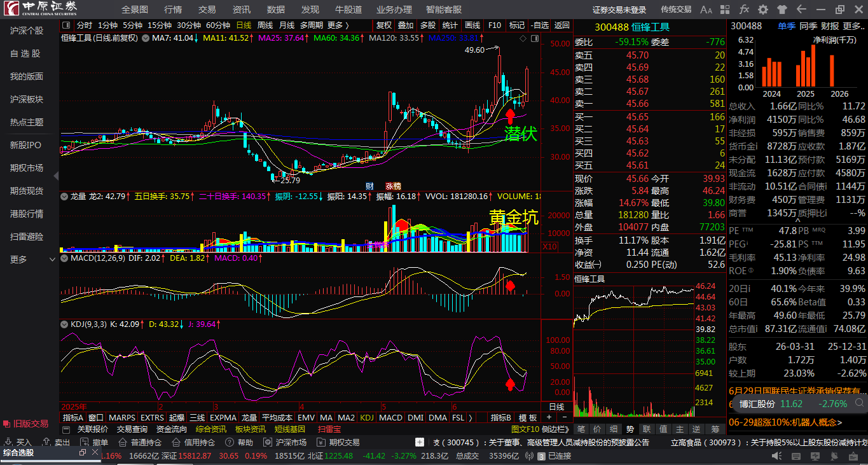
Task: Open the 资讯 menu
Action: (242, 10)
